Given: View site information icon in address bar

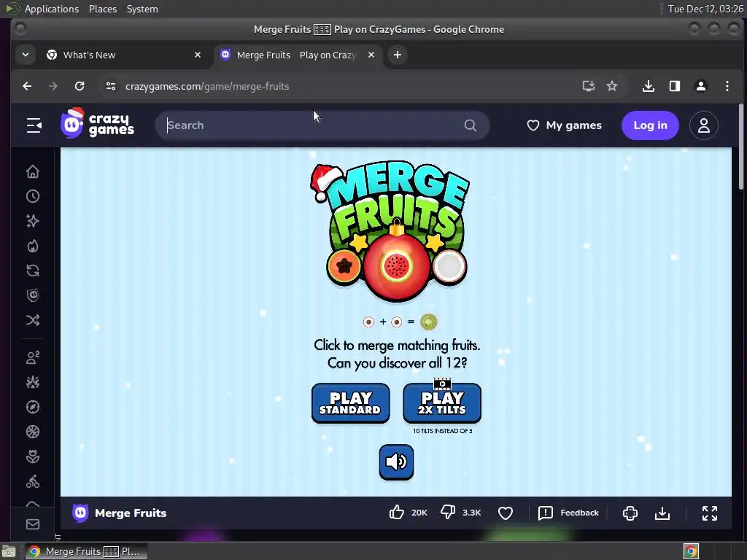Looking at the screenshot, I should coord(111,86).
